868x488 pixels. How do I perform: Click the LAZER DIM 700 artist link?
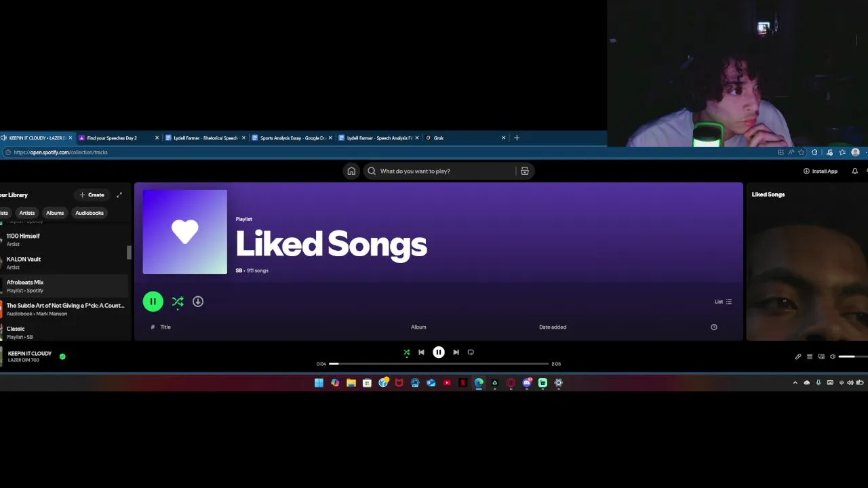tap(24, 360)
